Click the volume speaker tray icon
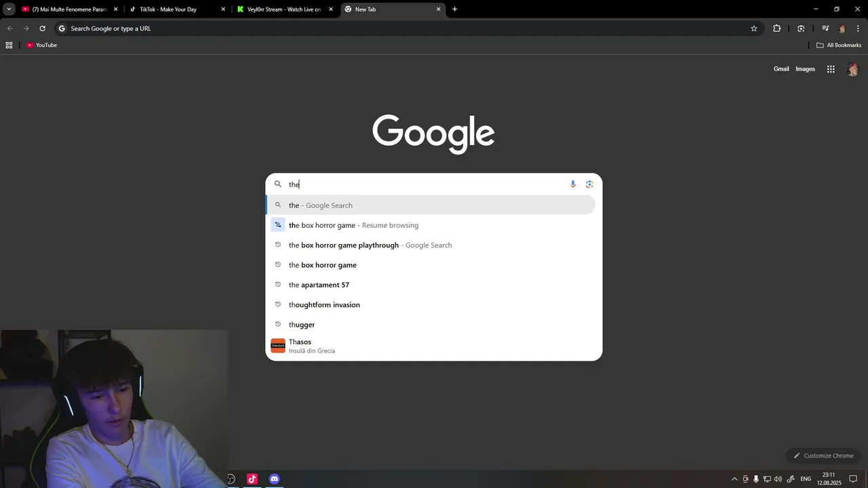The height and width of the screenshot is (488, 868). [778, 479]
